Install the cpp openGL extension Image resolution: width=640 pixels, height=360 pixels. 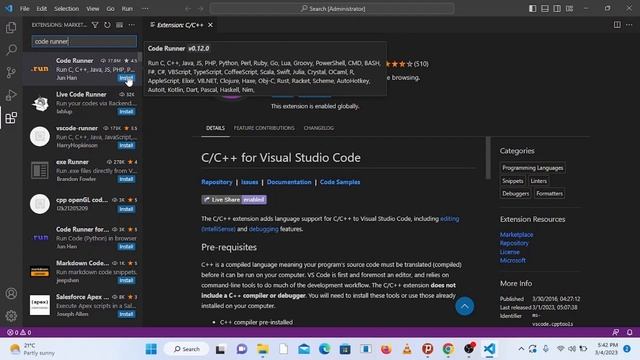point(127,209)
